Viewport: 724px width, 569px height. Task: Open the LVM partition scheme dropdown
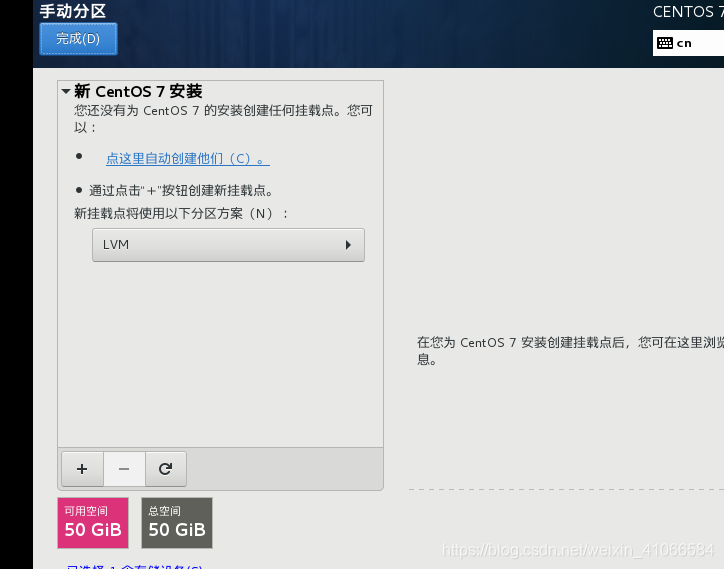click(x=228, y=245)
